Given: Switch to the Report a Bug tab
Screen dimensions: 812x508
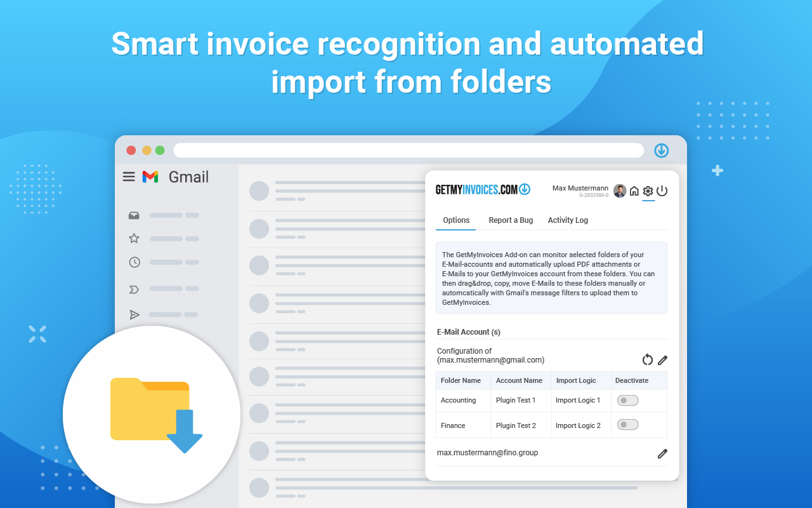Looking at the screenshot, I should [511, 220].
